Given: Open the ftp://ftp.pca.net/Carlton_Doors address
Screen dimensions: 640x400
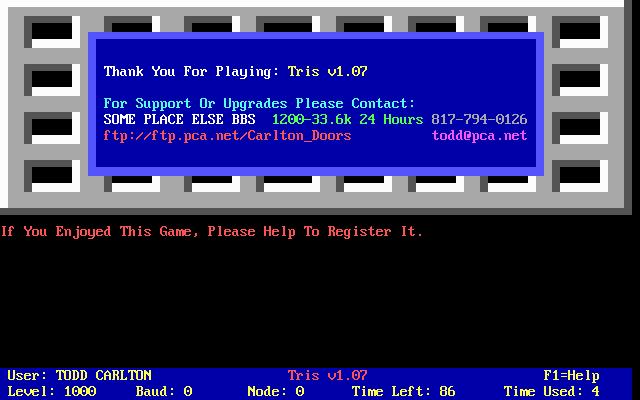Looking at the screenshot, I should tap(227, 136).
